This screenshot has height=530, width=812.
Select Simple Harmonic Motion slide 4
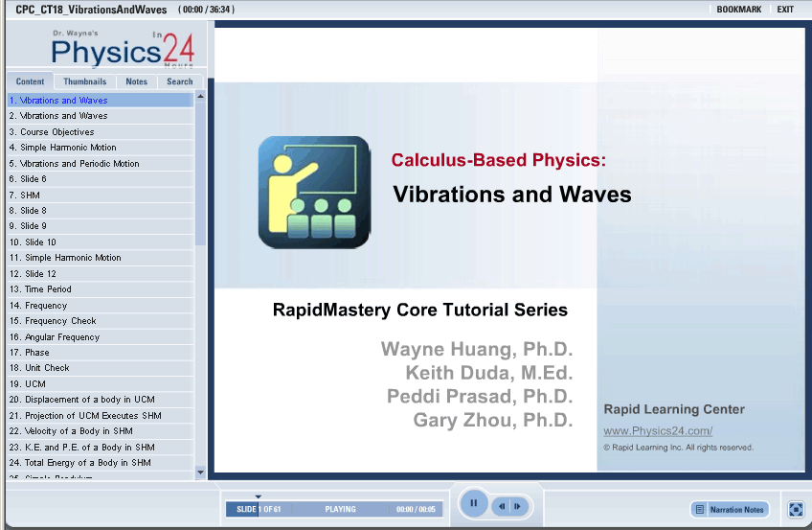click(x=67, y=148)
